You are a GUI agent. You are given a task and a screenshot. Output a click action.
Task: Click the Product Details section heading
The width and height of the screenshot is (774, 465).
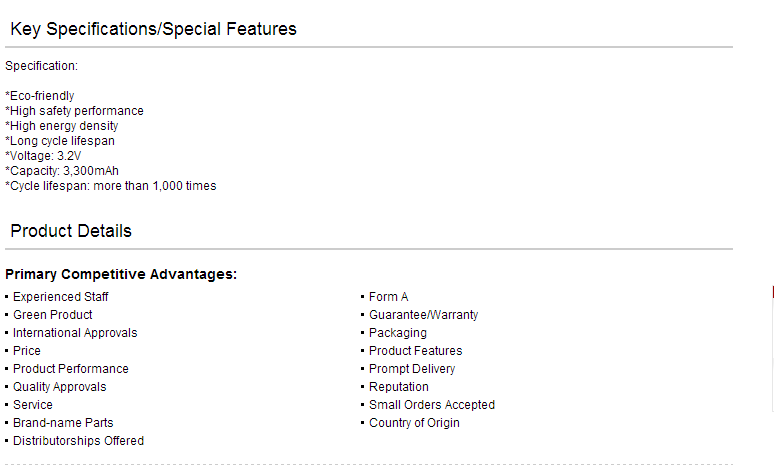pos(71,231)
